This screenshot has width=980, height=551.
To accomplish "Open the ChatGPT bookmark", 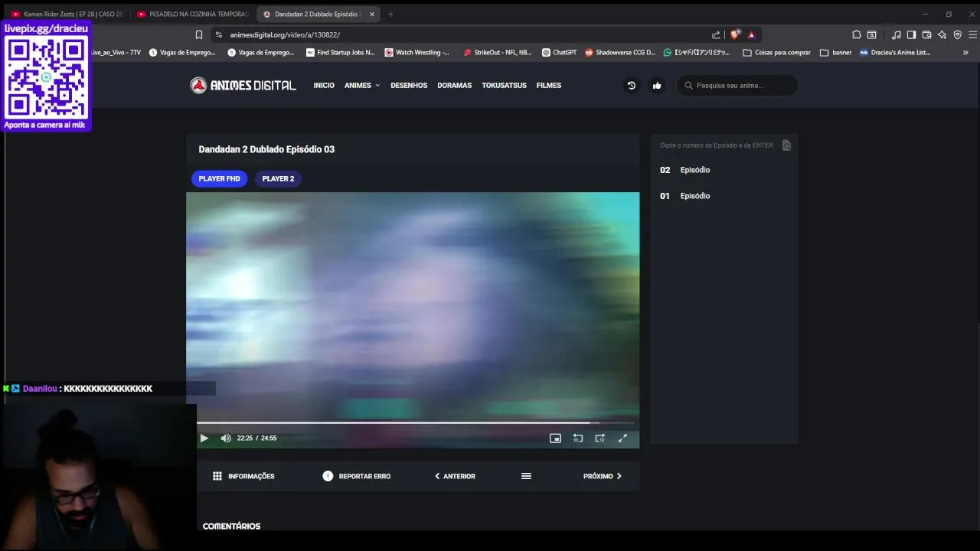I will pyautogui.click(x=560, y=53).
